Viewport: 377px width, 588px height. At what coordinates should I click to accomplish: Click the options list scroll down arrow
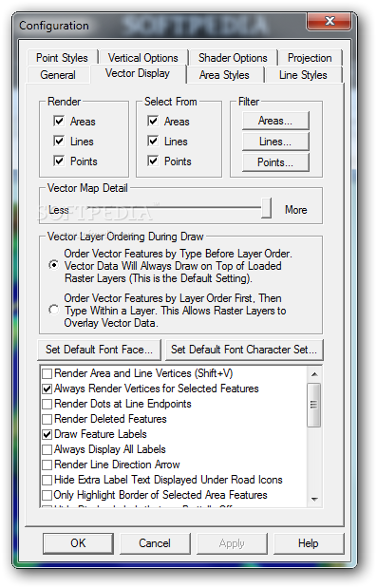[314, 500]
